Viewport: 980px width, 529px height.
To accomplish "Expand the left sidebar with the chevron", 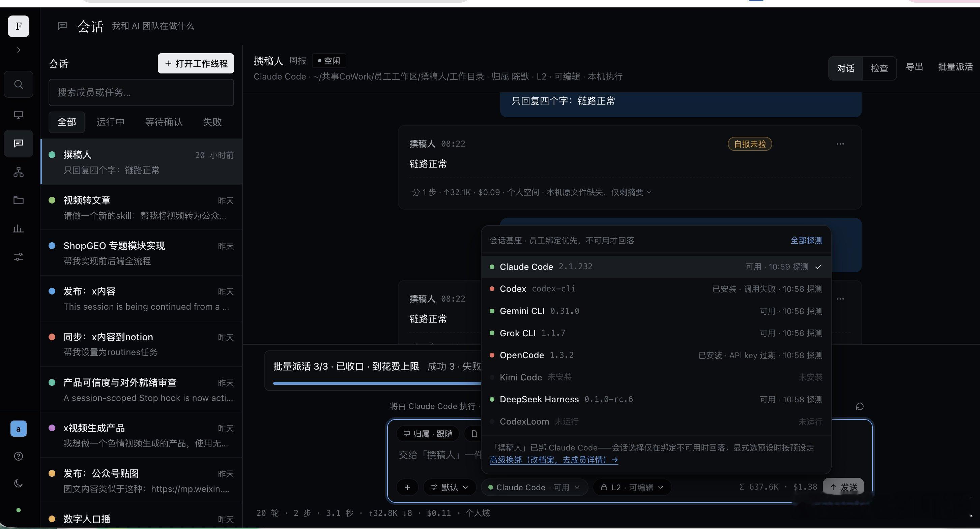I will [18, 50].
